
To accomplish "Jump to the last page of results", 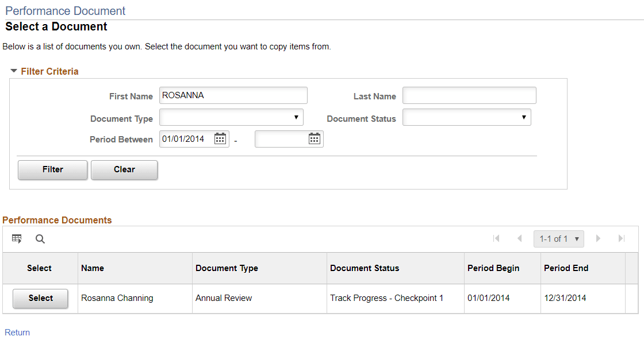I will (x=622, y=238).
